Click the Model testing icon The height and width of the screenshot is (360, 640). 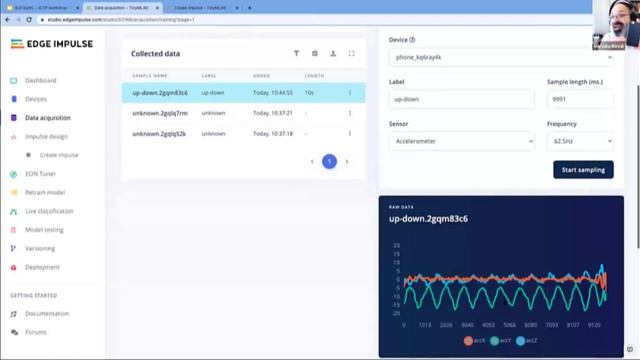[13, 230]
